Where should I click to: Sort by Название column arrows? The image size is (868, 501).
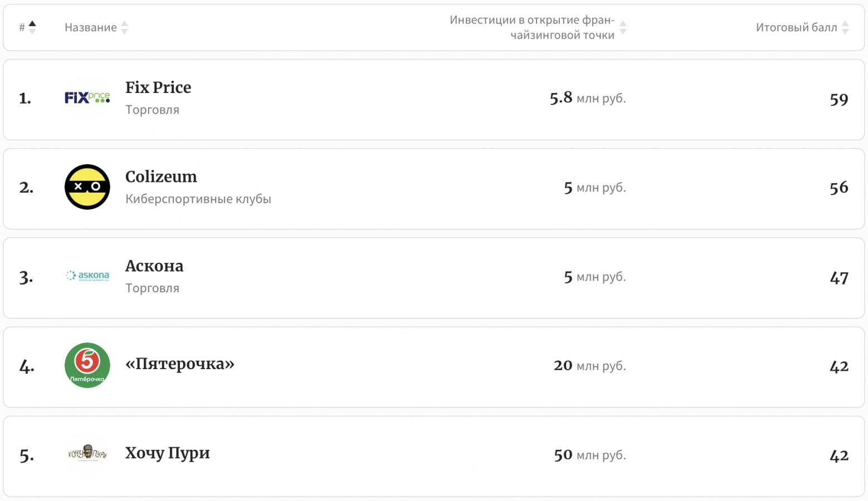point(124,27)
